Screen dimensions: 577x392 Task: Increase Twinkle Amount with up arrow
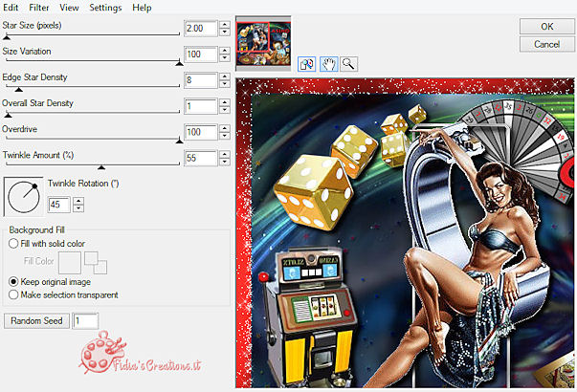pyautogui.click(x=225, y=155)
